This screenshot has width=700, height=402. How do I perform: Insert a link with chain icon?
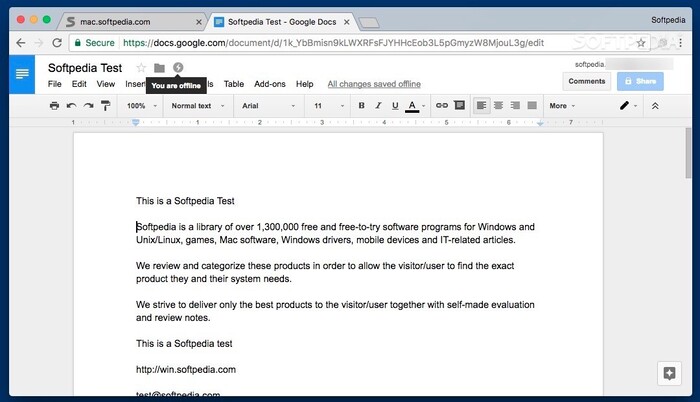pyautogui.click(x=442, y=106)
